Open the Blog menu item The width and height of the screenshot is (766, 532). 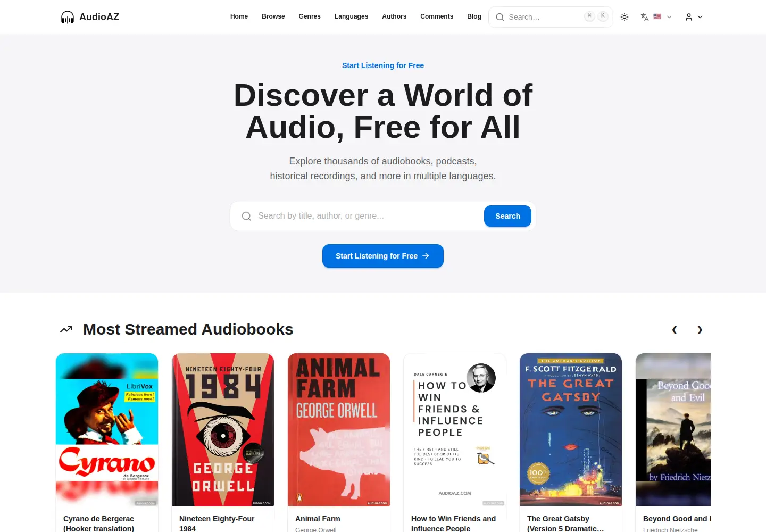click(474, 16)
